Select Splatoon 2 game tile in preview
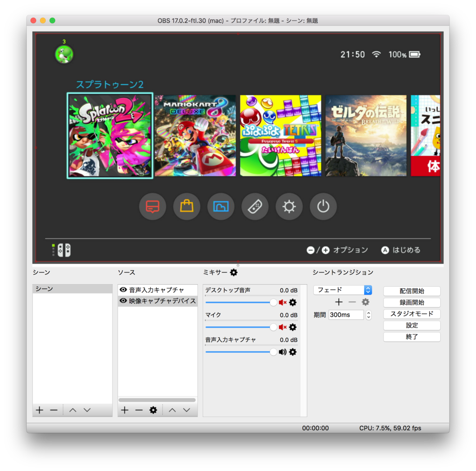 (110, 136)
